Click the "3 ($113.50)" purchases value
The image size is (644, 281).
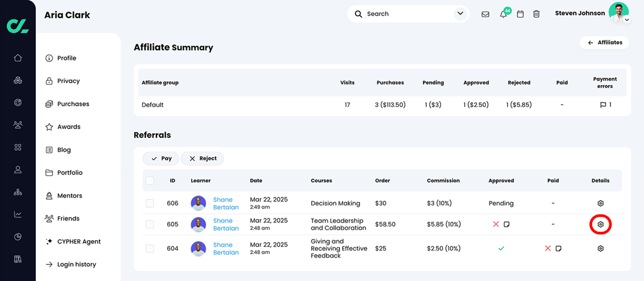[390, 105]
